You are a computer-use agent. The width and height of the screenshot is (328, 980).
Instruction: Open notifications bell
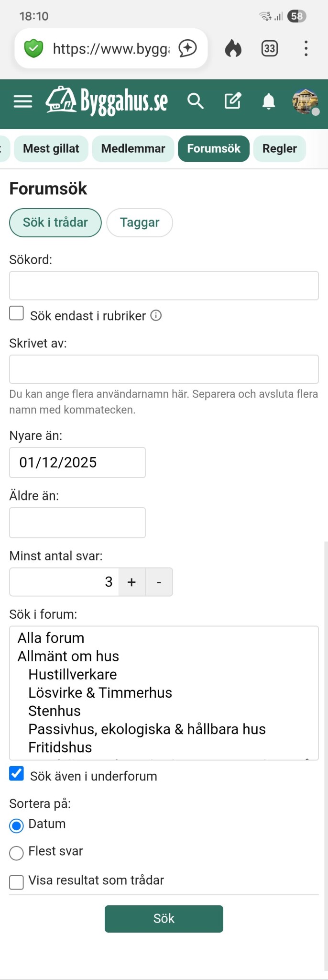(269, 101)
